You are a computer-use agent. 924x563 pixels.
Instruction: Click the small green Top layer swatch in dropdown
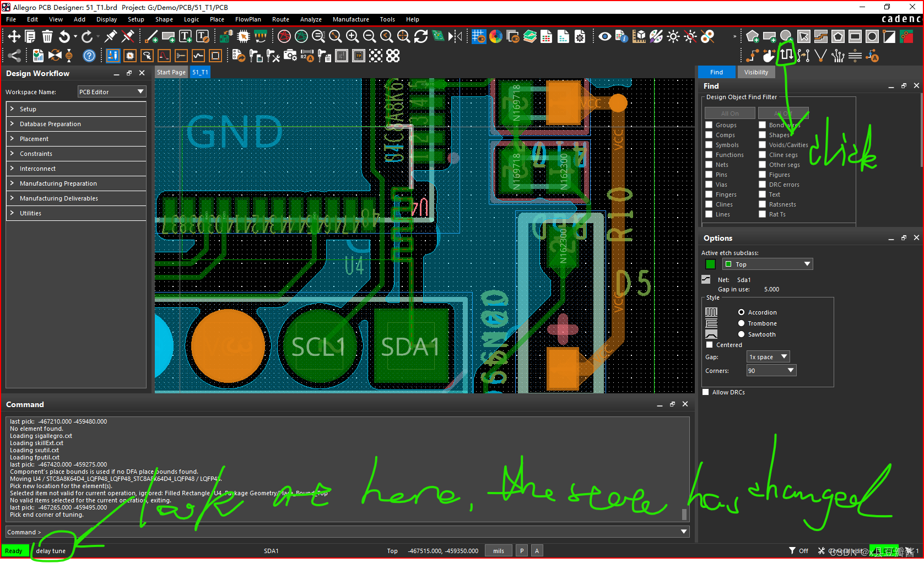pos(728,264)
